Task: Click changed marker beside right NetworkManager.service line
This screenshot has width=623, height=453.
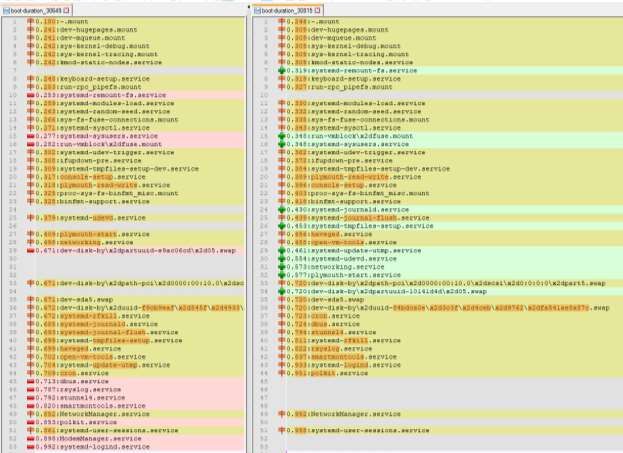Action: coord(282,414)
